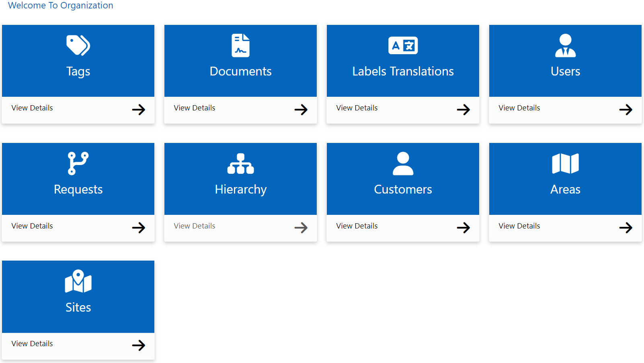Viewport: 644px width, 363px height.
Task: Click the arrow on the Tags card
Action: 138,109
